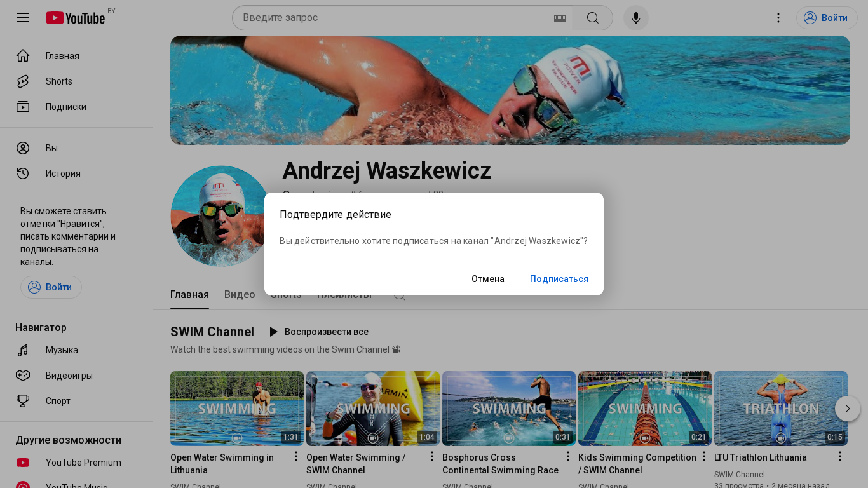Open the Вы section in sidebar

(76, 148)
